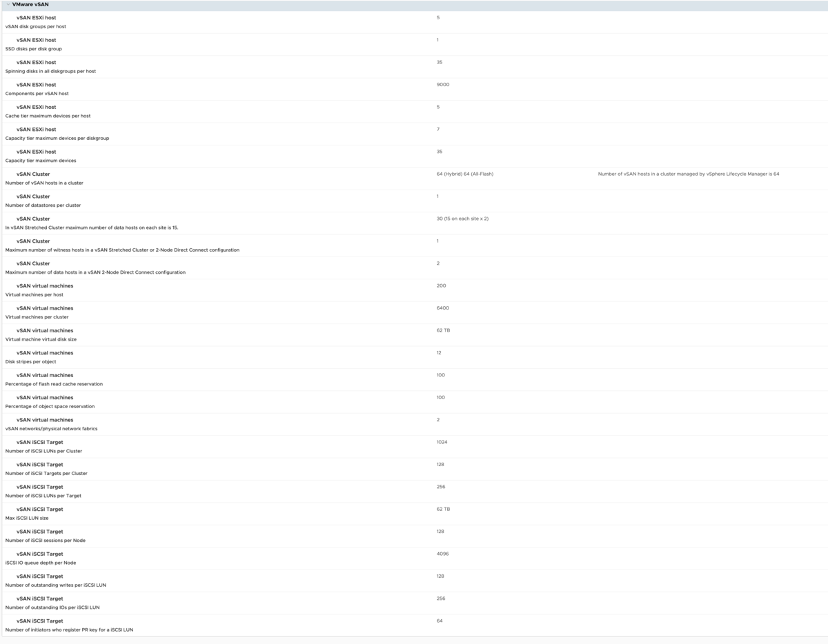Click the 'VMware vSAN' section header text

[30, 4]
